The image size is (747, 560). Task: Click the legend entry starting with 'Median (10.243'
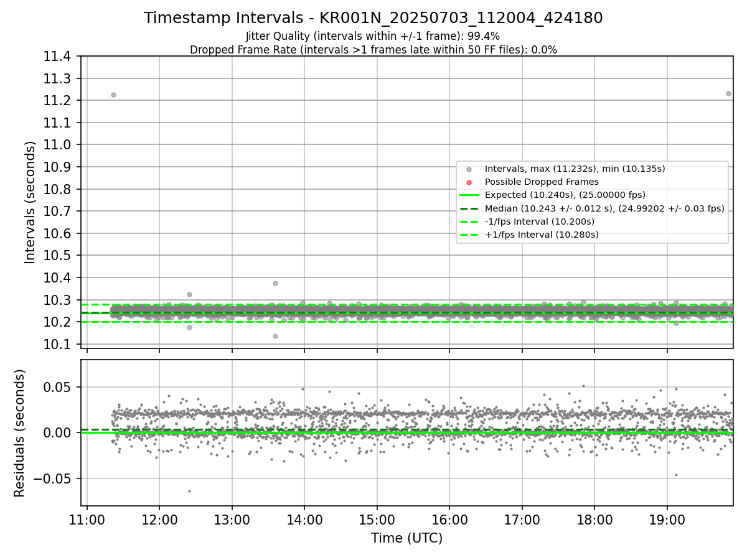pos(604,208)
